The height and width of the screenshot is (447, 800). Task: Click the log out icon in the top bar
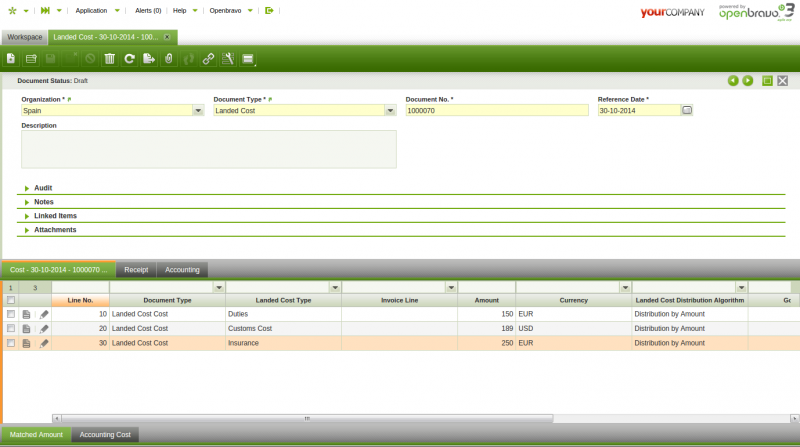coord(269,10)
